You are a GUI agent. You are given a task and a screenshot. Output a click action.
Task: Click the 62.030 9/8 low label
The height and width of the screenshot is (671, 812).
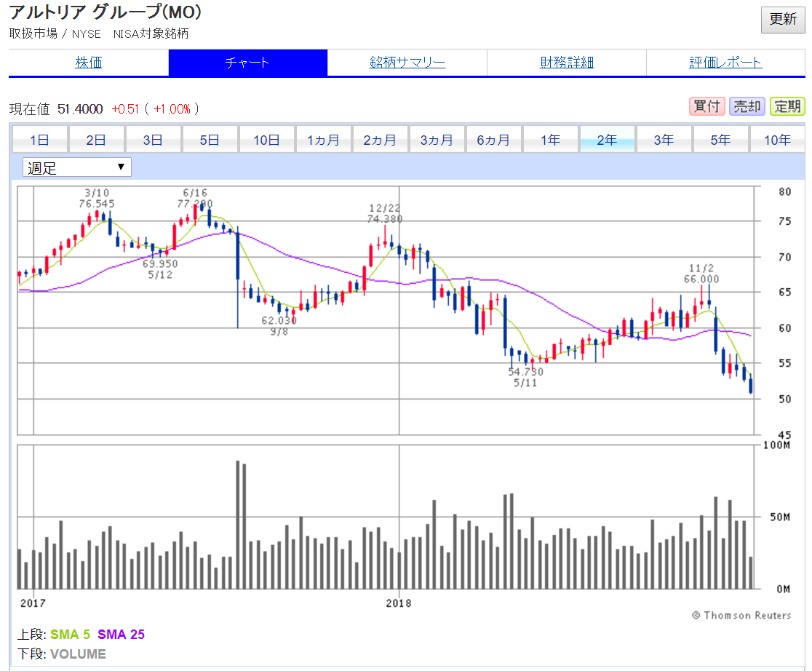(279, 326)
